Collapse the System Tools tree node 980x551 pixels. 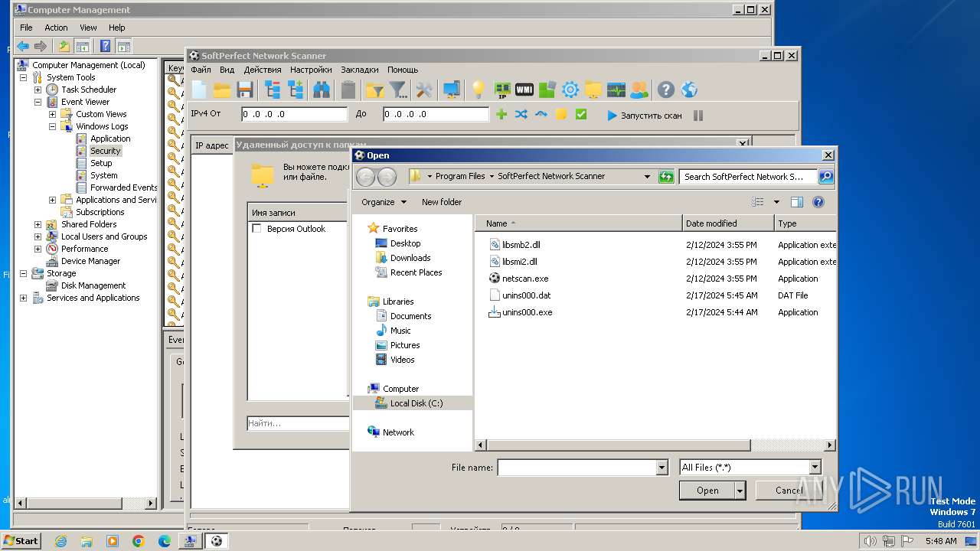coord(23,77)
